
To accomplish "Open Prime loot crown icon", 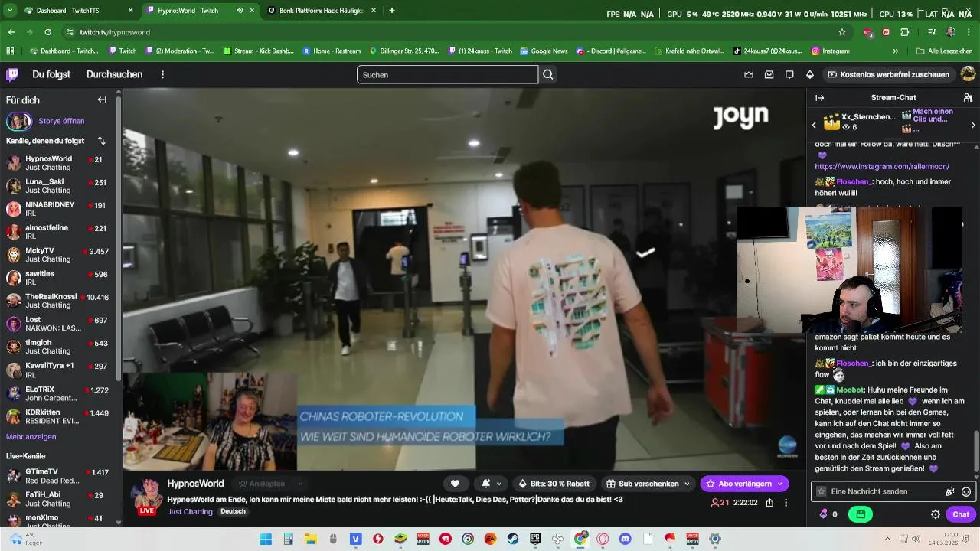I will pyautogui.click(x=749, y=74).
